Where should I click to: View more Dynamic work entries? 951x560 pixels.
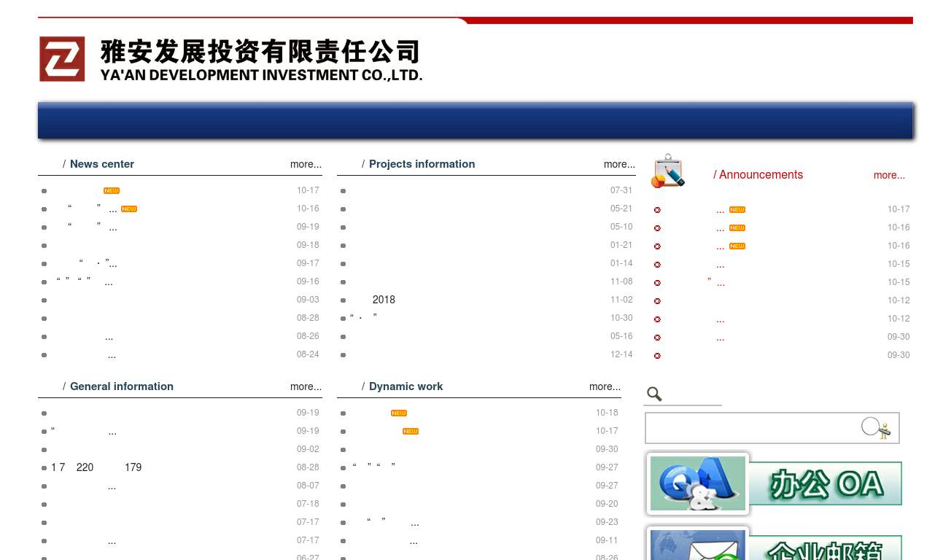click(x=605, y=387)
